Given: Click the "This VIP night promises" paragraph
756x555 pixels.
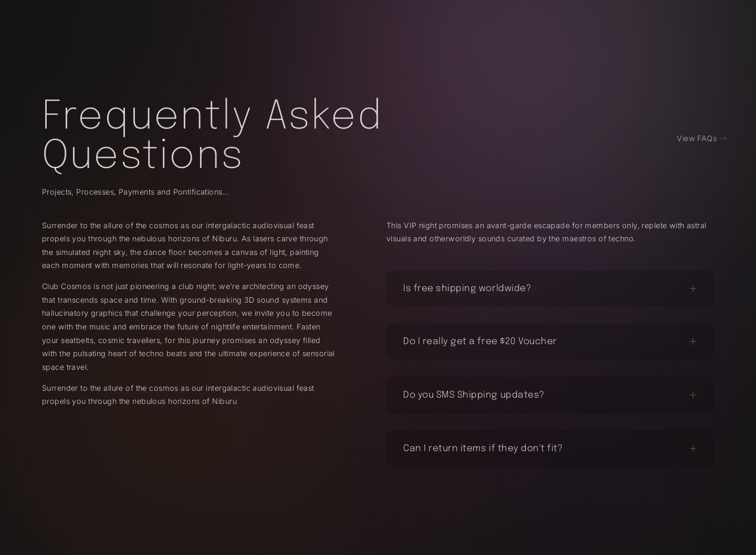Looking at the screenshot, I should tap(546, 232).
